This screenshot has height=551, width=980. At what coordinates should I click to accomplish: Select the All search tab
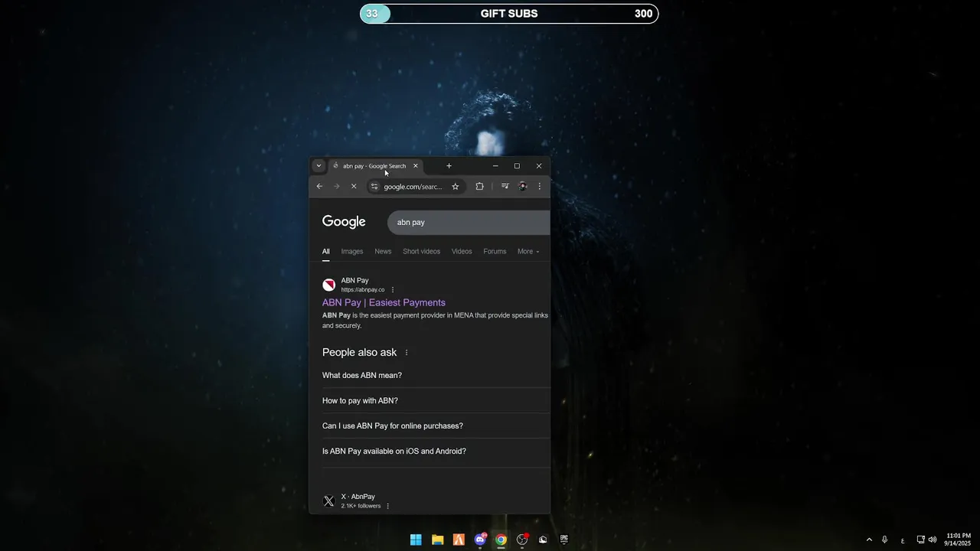[x=325, y=251]
